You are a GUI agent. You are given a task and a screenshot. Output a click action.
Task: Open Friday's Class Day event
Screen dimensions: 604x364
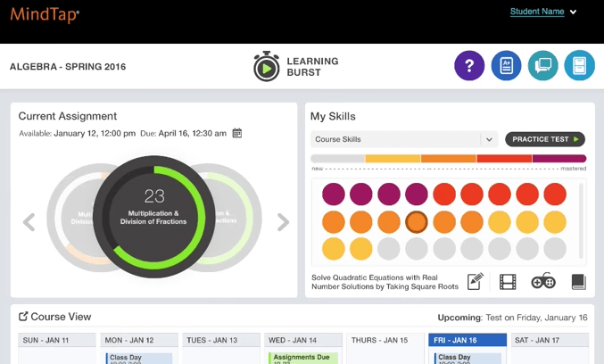[x=467, y=359]
